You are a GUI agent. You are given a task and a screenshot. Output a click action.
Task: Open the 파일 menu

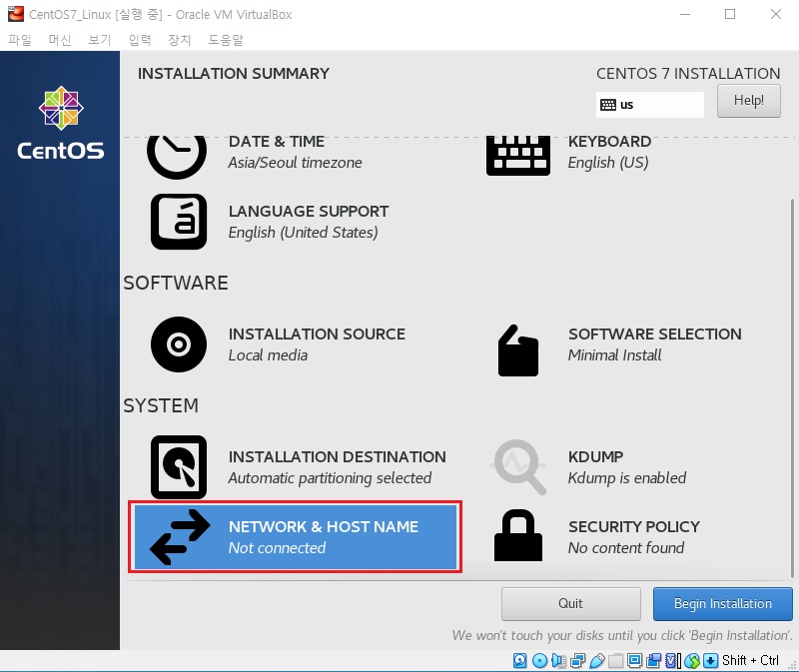tap(20, 40)
